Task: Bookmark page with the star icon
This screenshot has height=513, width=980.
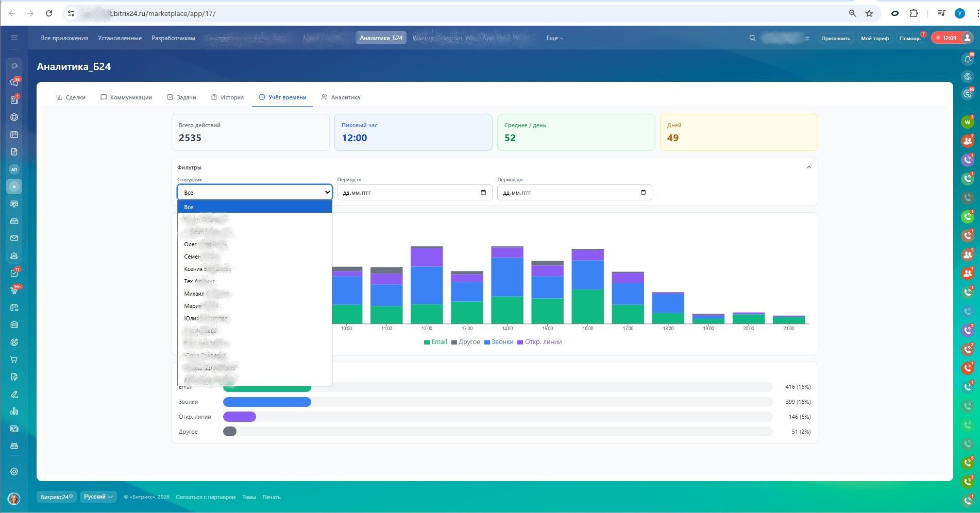Action: [x=869, y=13]
